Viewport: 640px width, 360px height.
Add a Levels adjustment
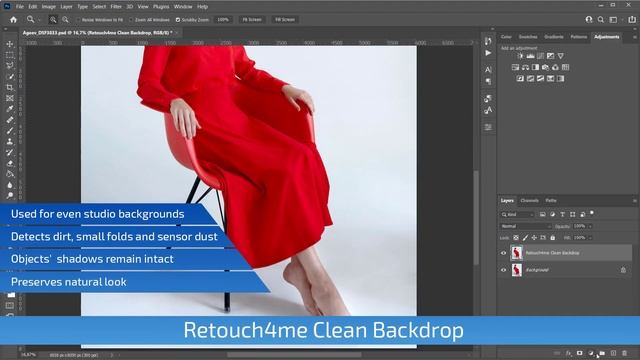point(530,56)
